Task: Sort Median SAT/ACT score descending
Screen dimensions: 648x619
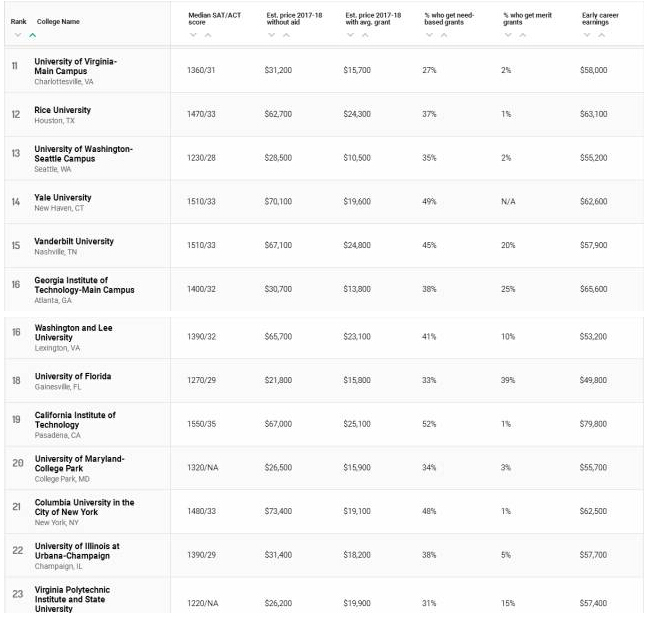Action: (x=193, y=35)
